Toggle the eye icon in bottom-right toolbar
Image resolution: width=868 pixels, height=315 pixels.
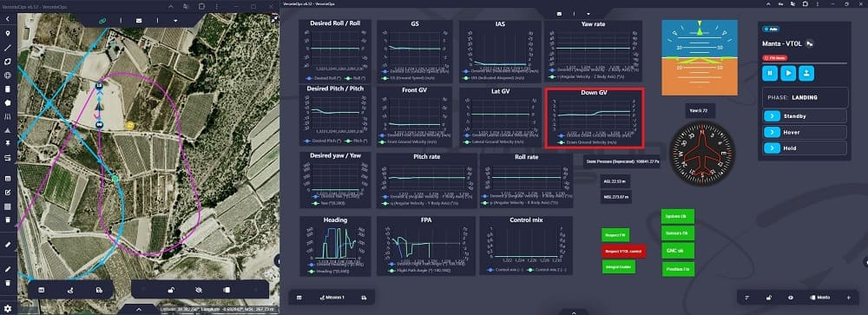[791, 298]
